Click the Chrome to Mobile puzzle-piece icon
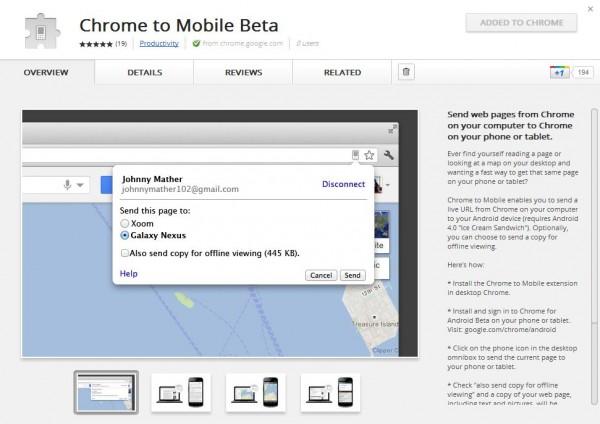The height and width of the screenshot is (424, 600). point(42,31)
